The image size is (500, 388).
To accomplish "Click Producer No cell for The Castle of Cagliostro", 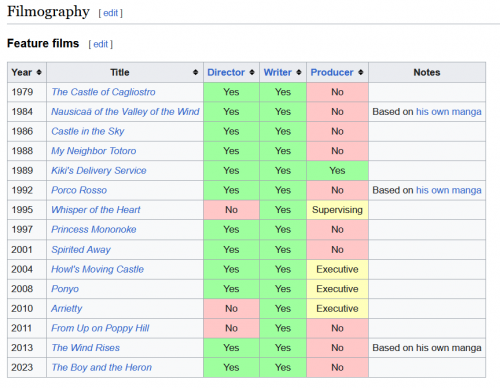I will (x=337, y=92).
